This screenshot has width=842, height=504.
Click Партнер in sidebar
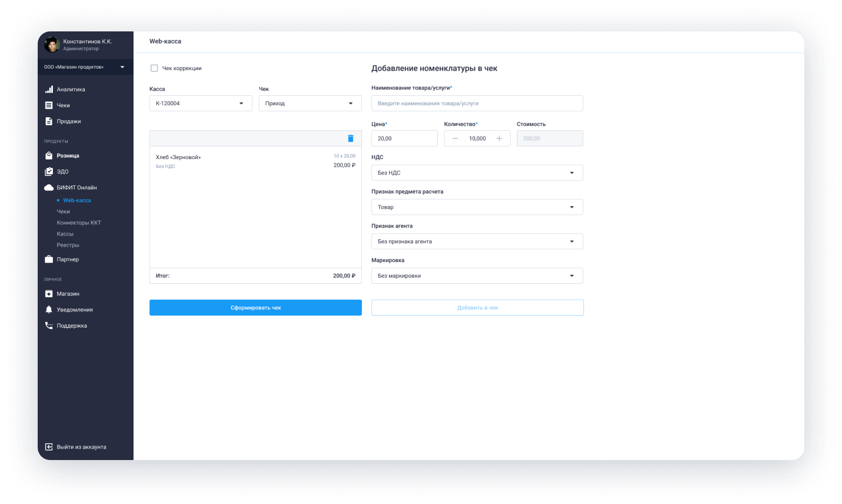pos(68,260)
